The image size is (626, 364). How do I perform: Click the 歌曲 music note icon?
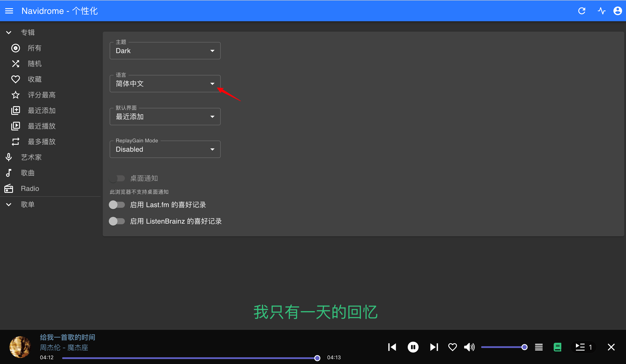9,173
